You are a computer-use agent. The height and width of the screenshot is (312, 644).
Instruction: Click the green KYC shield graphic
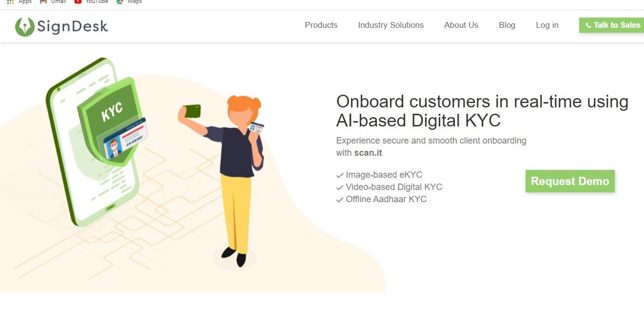tap(112, 115)
